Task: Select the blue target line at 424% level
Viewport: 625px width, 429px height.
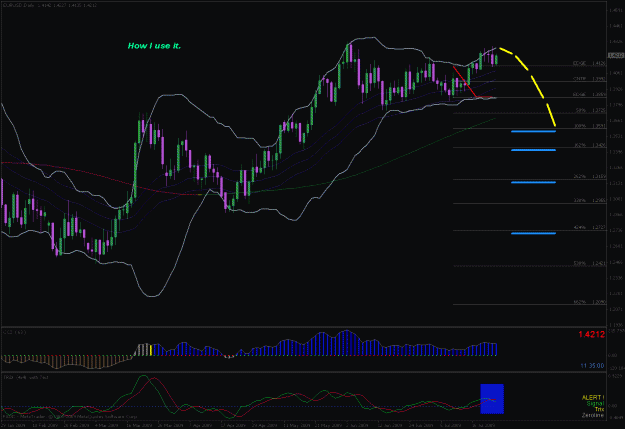Action: tap(533, 233)
